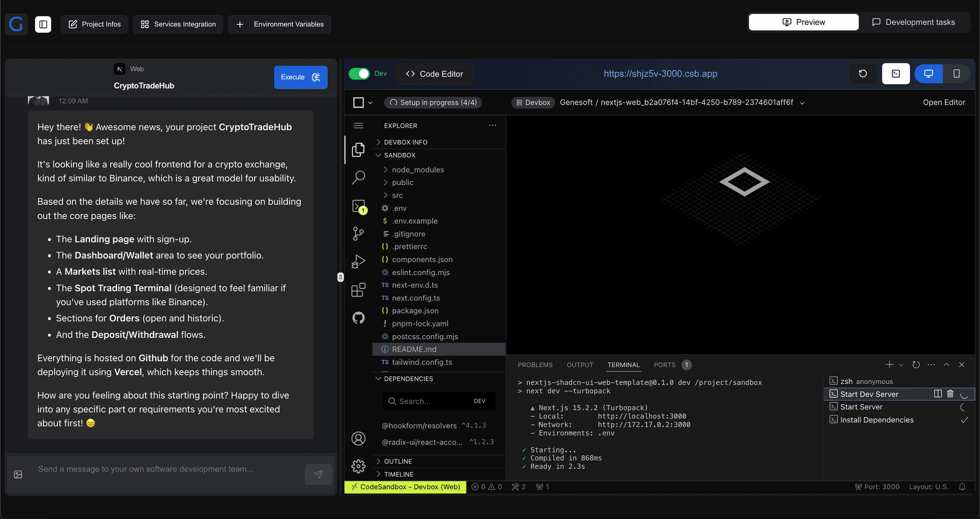
Task: Click the Execute button
Action: pos(300,77)
